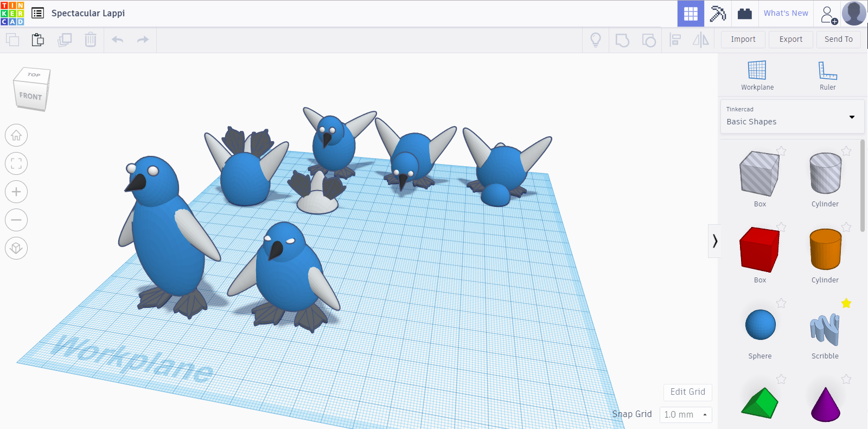Open the Basic Shapes library dropdown
The width and height of the screenshot is (868, 429).
792,116
